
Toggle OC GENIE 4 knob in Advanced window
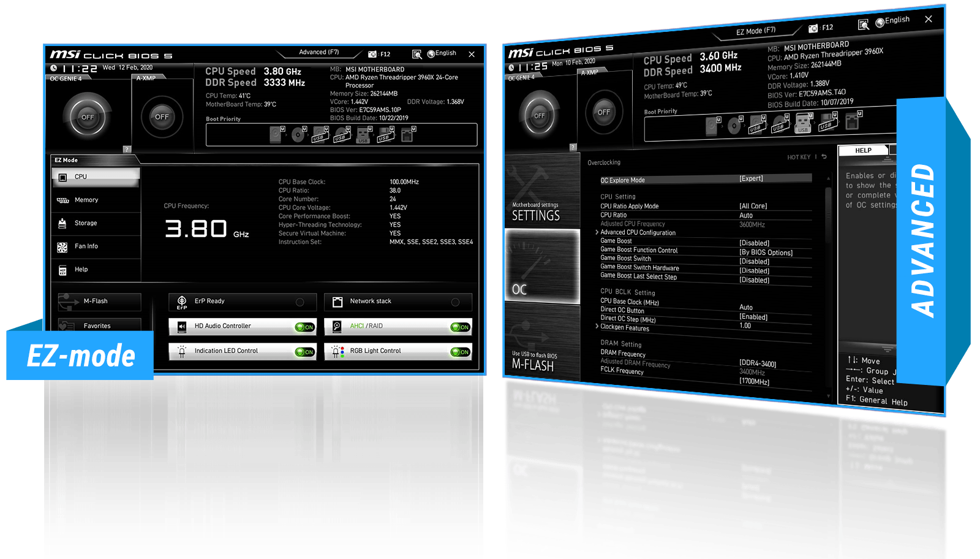[x=540, y=115]
